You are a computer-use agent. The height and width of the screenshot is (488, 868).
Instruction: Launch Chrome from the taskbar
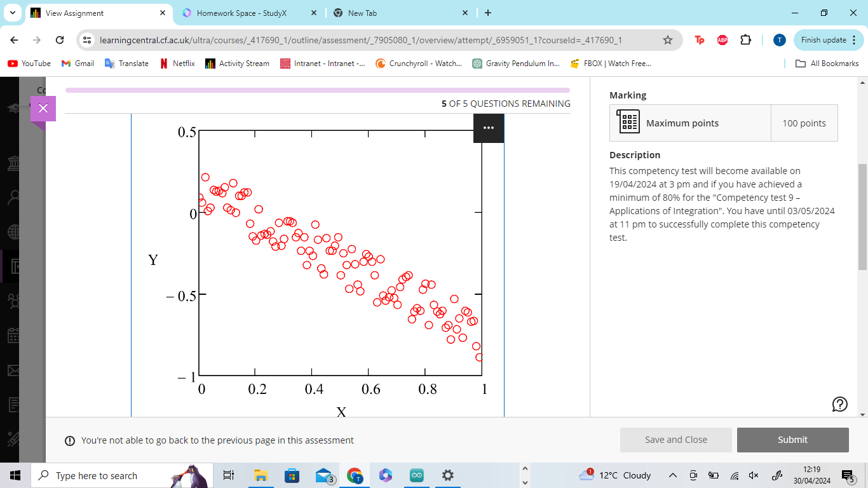(x=355, y=475)
